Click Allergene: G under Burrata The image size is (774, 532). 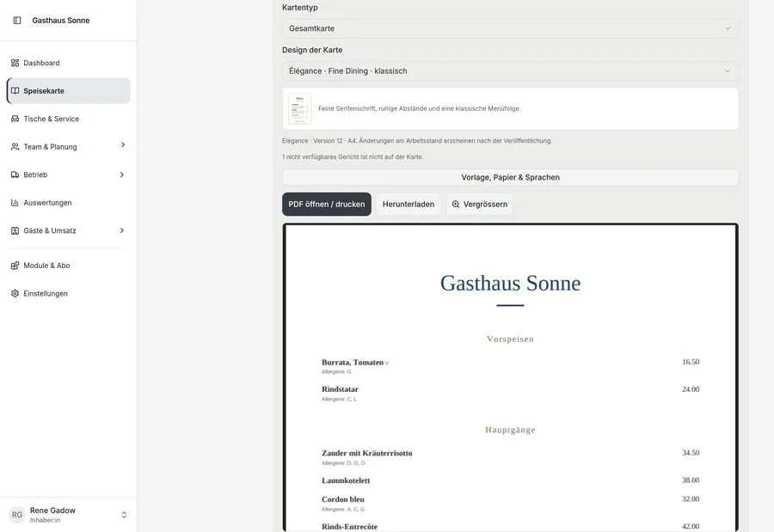336,371
